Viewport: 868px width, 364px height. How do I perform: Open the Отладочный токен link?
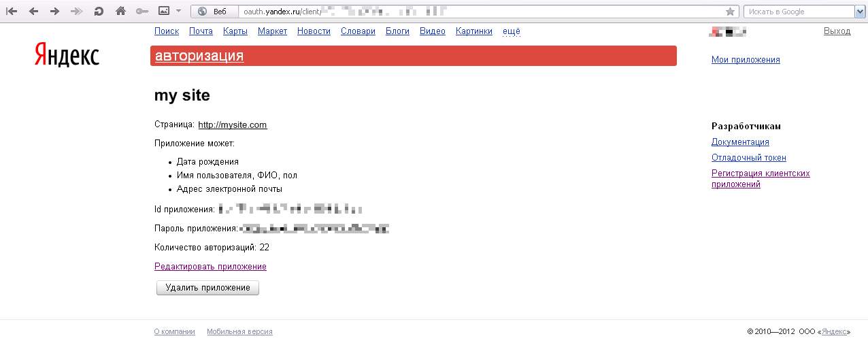pyautogui.click(x=749, y=158)
